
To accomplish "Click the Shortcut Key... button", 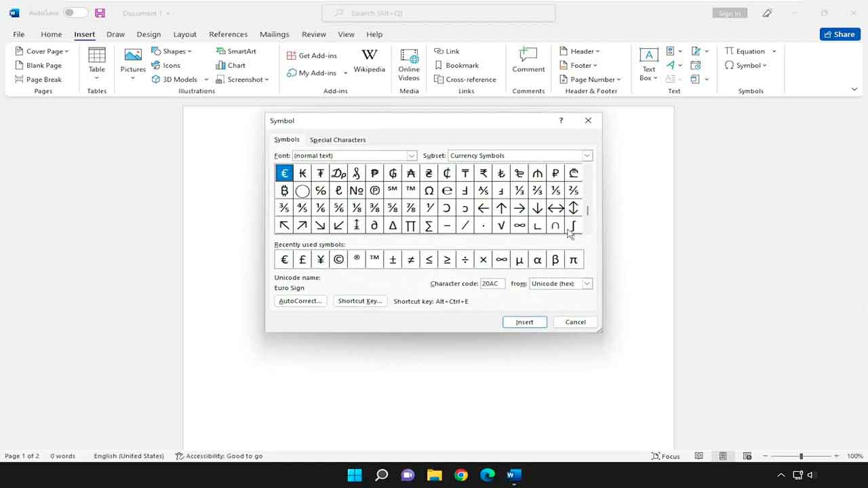I will [360, 301].
